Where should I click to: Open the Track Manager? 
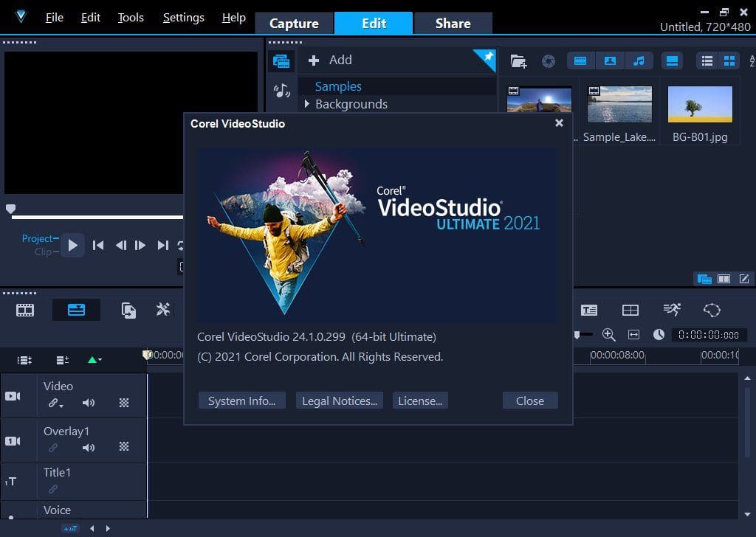click(x=62, y=360)
